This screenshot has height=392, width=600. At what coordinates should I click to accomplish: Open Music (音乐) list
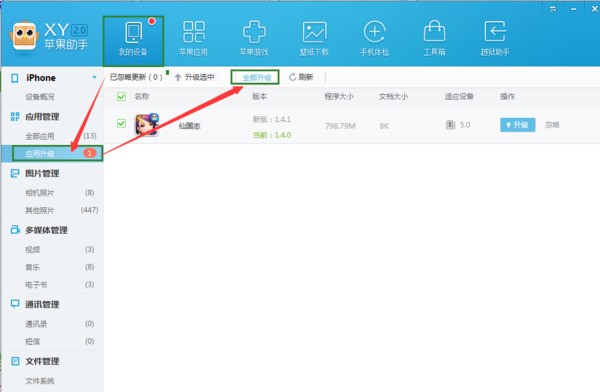(x=33, y=267)
